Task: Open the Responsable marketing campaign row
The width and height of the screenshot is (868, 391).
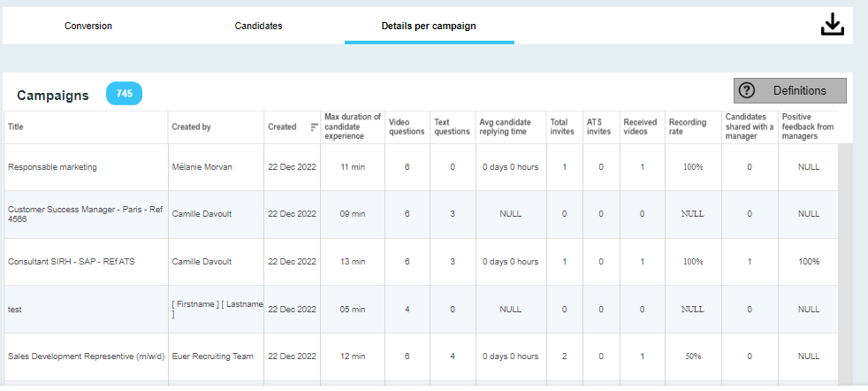Action: tap(52, 167)
